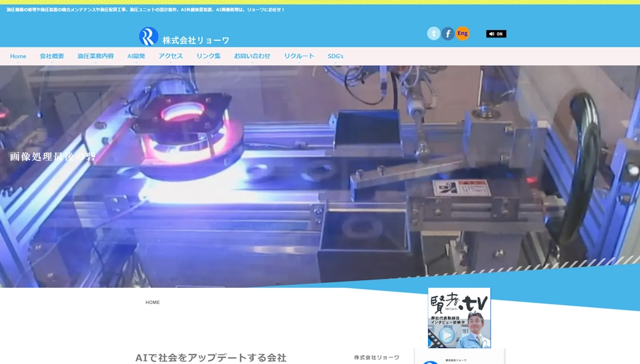
Task: Switch to English via Eng icon
Action: pos(462,33)
